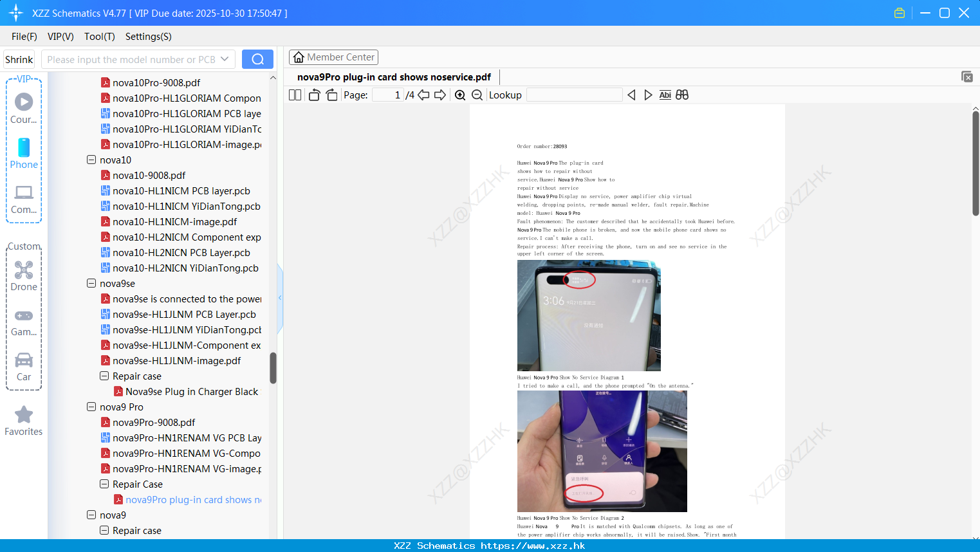Rotate the page counterclockwise
980x552 pixels.
(x=314, y=95)
